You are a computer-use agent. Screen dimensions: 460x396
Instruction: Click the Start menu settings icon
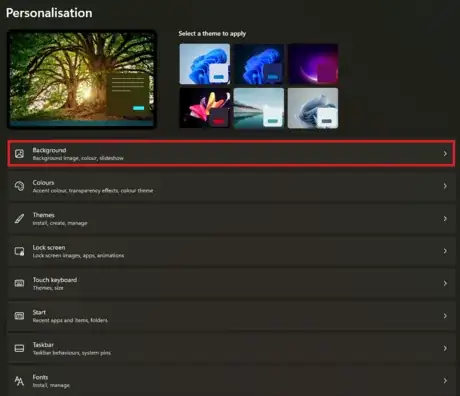(19, 316)
